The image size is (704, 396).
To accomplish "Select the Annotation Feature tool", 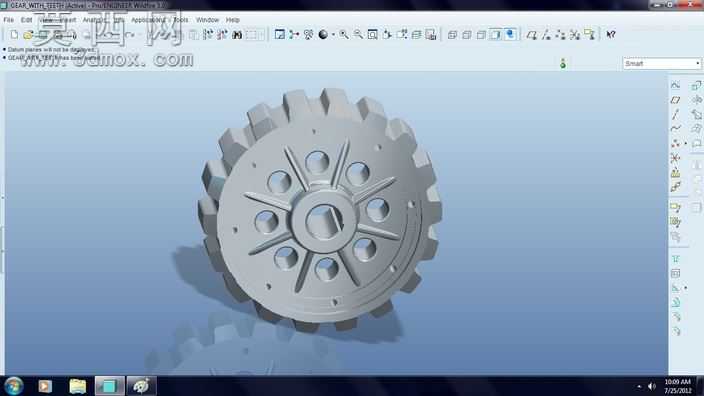I will click(675, 207).
